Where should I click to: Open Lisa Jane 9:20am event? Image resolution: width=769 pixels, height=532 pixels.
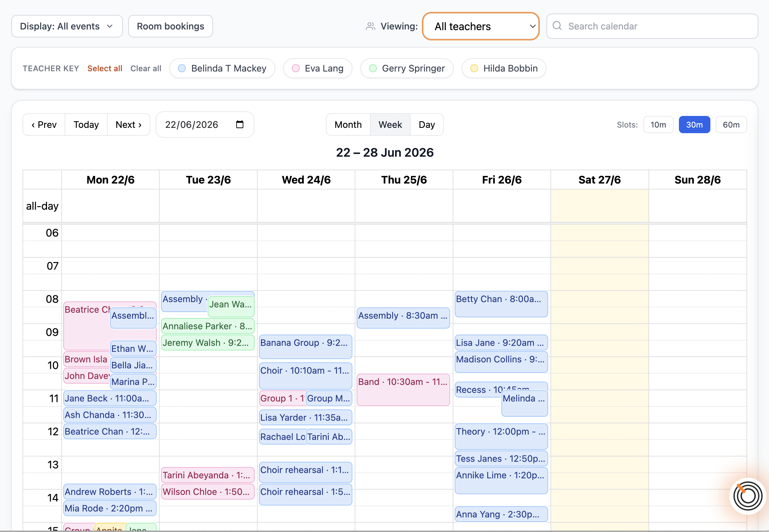(x=501, y=343)
